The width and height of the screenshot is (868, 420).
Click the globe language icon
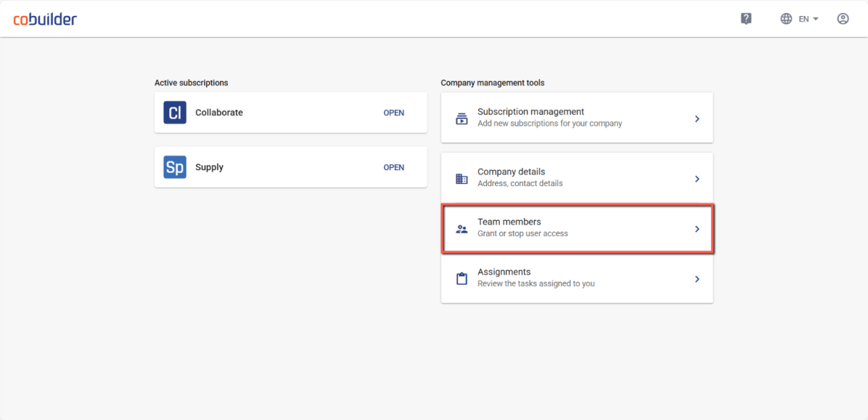click(x=786, y=19)
